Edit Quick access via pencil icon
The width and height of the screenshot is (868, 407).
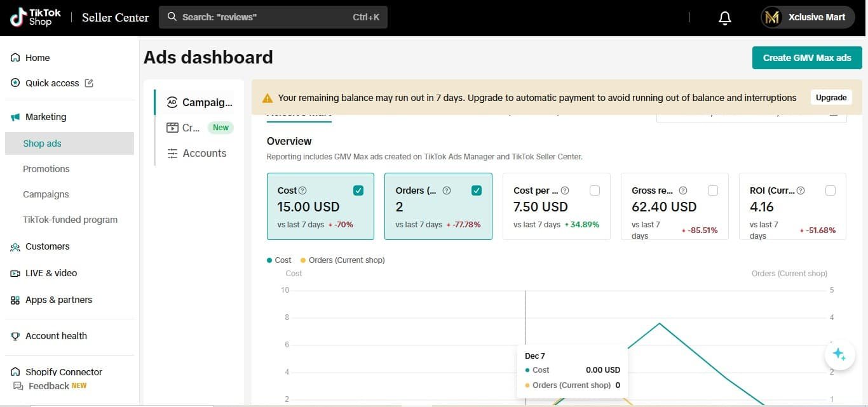click(x=89, y=83)
